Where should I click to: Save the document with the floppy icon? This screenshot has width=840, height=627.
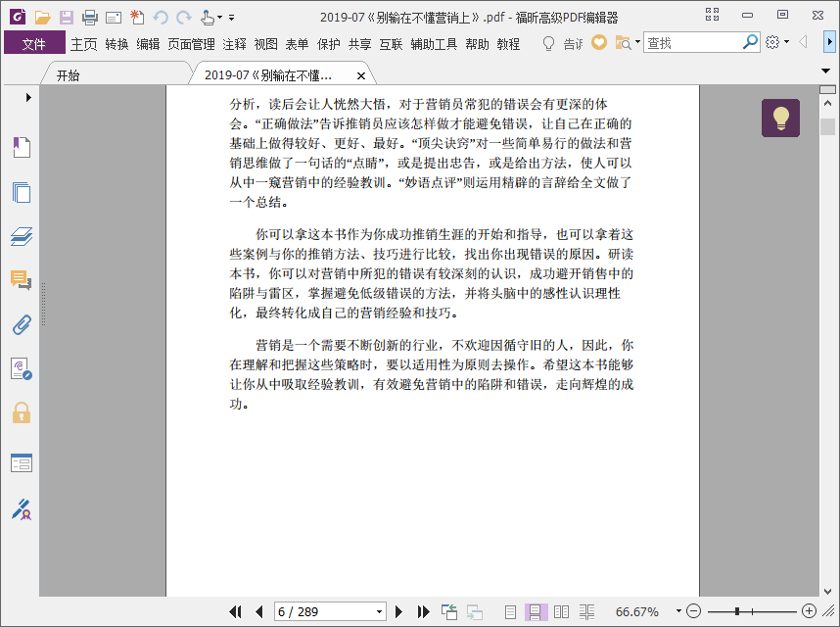[67, 18]
